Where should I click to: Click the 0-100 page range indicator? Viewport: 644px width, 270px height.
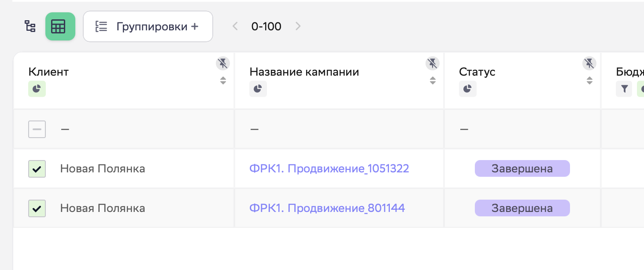pos(266,26)
